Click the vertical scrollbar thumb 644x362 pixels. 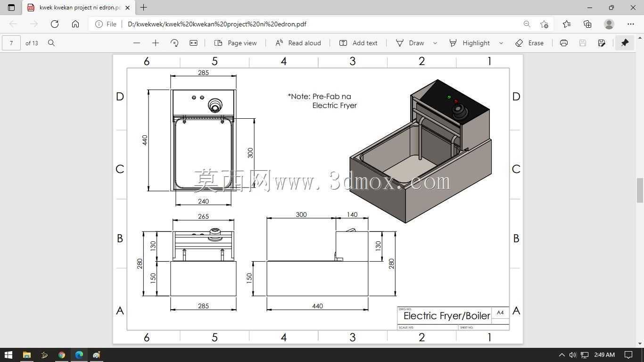(640, 190)
